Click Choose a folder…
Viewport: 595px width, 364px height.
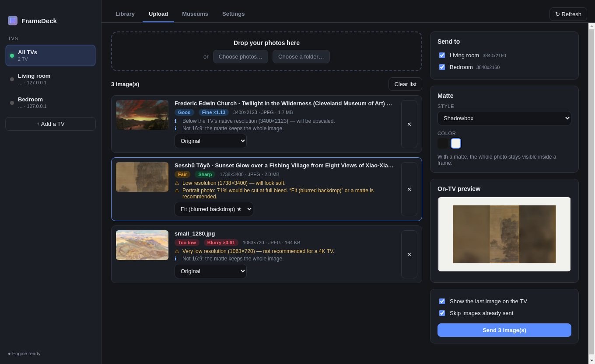[x=301, y=56]
